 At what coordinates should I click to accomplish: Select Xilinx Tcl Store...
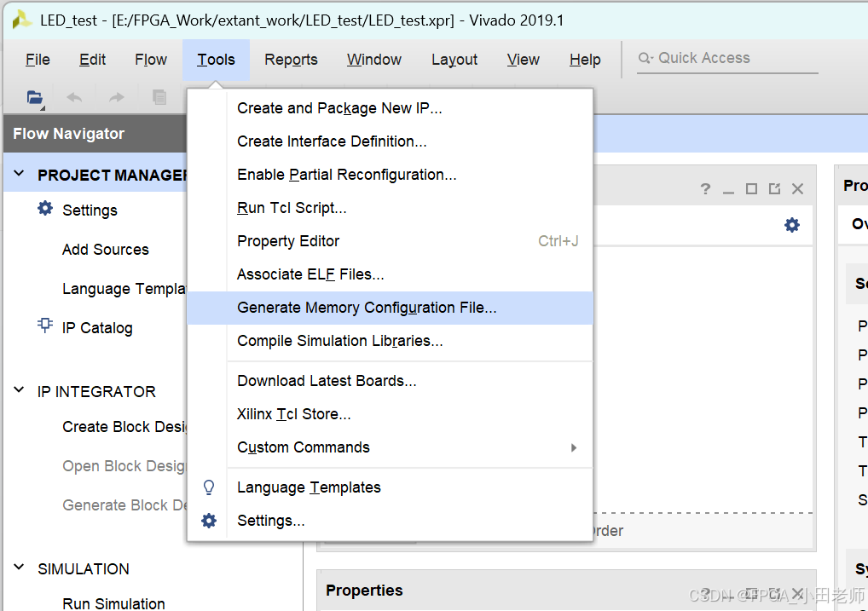[390, 414]
